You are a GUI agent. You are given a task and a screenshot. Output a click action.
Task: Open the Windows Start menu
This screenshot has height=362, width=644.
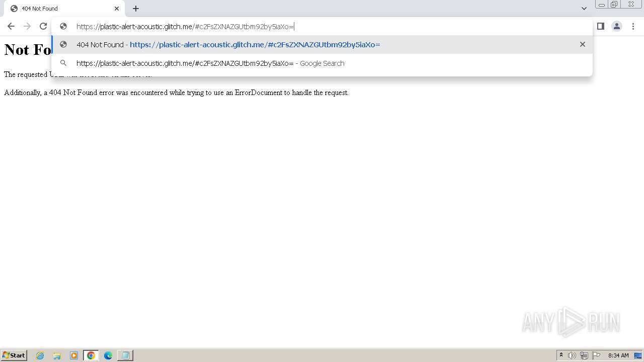14,355
